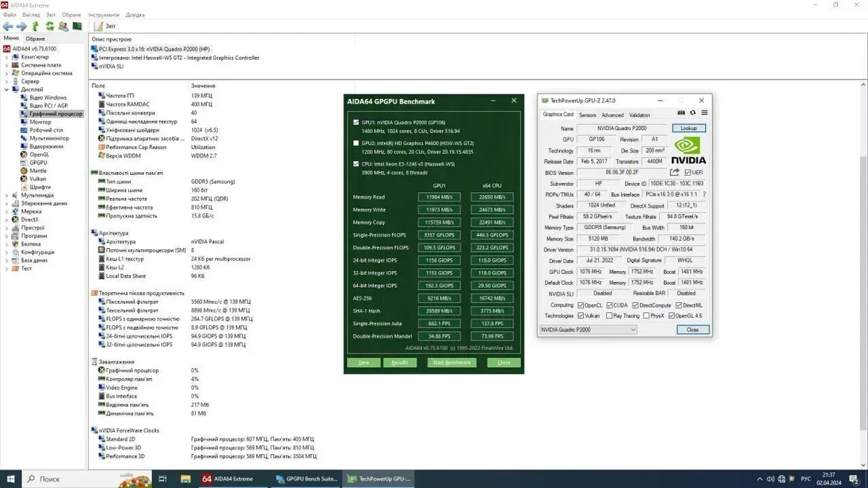Image resolution: width=868 pixels, height=488 pixels.
Task: Click GPU-Z hamburger menu icon
Action: (705, 113)
